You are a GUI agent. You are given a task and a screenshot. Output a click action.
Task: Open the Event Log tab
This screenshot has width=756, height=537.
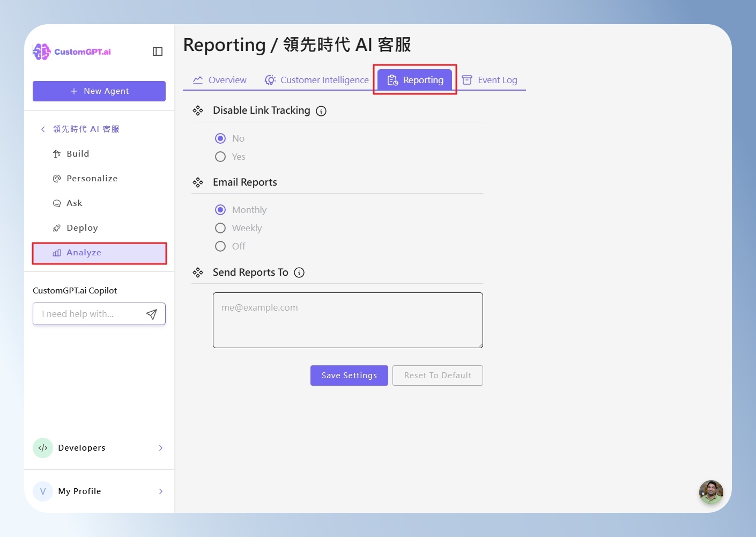[490, 80]
